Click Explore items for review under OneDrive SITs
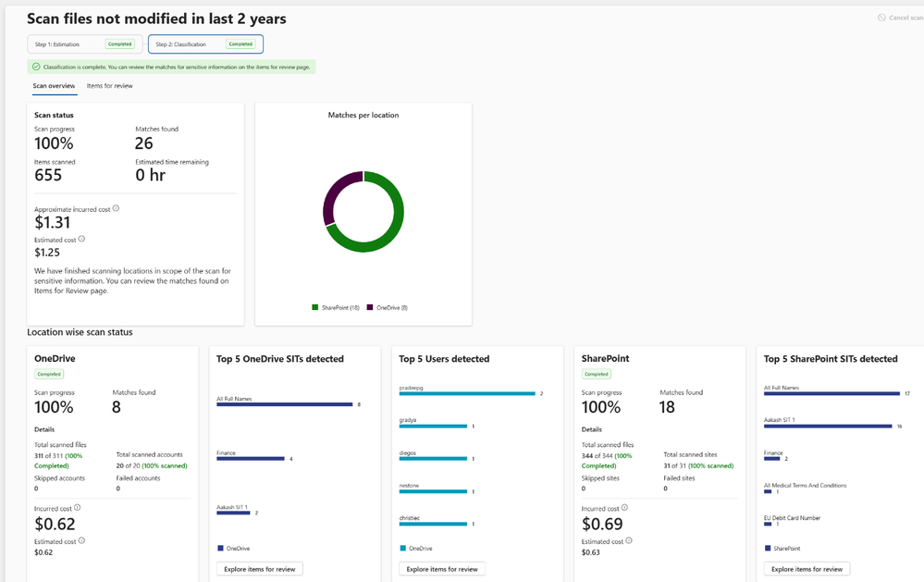The width and height of the screenshot is (924, 582). click(x=259, y=569)
